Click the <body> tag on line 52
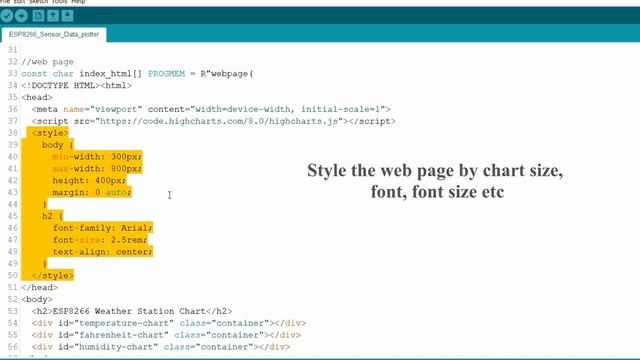 point(37,299)
